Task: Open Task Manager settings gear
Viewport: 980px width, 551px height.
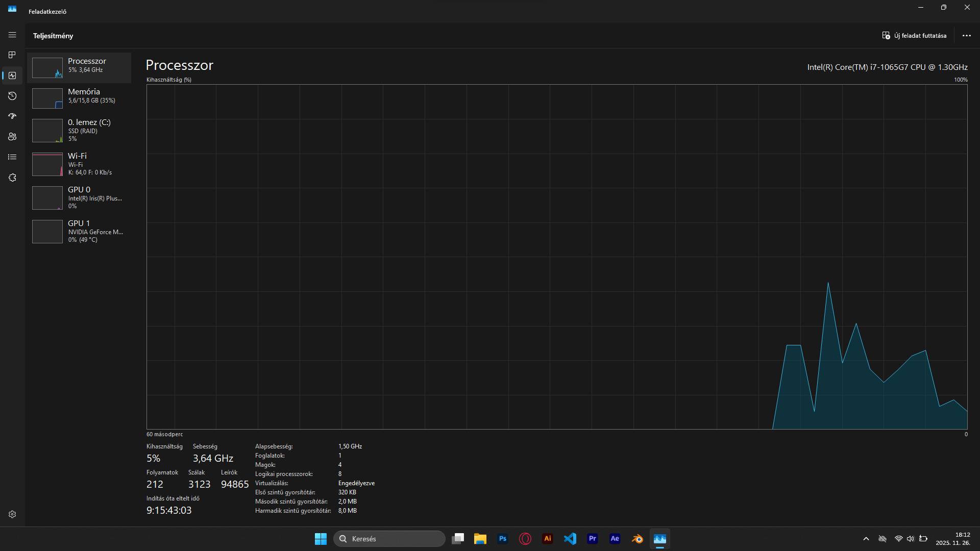Action: coord(12,514)
